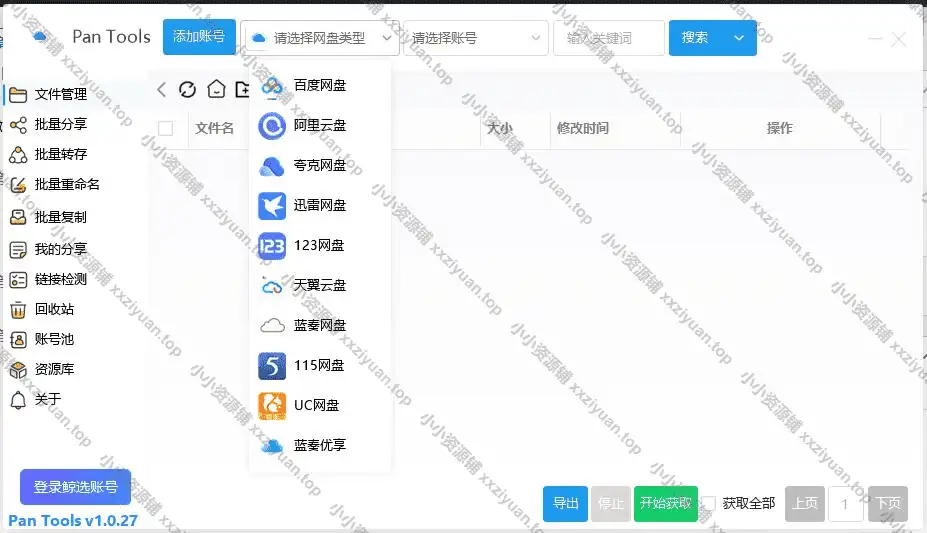The width and height of the screenshot is (927, 533).
Task: Click the refresh icon in file toolbar
Action: [x=187, y=90]
